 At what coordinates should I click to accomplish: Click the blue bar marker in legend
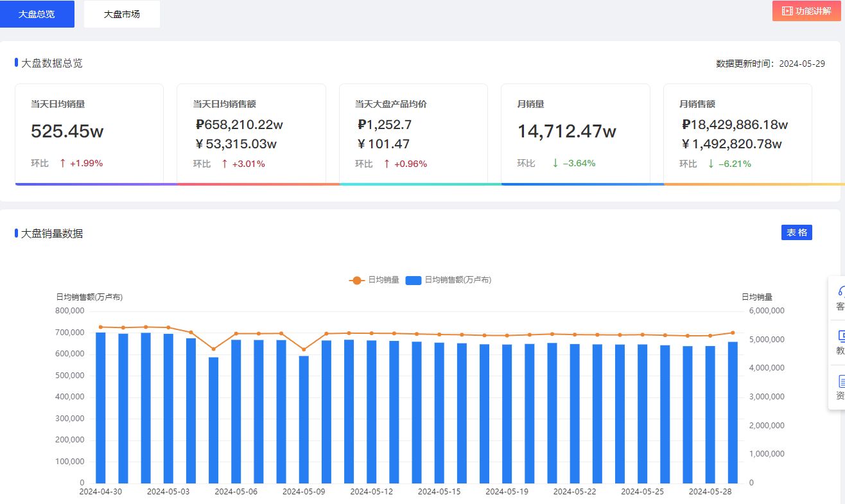coord(414,280)
